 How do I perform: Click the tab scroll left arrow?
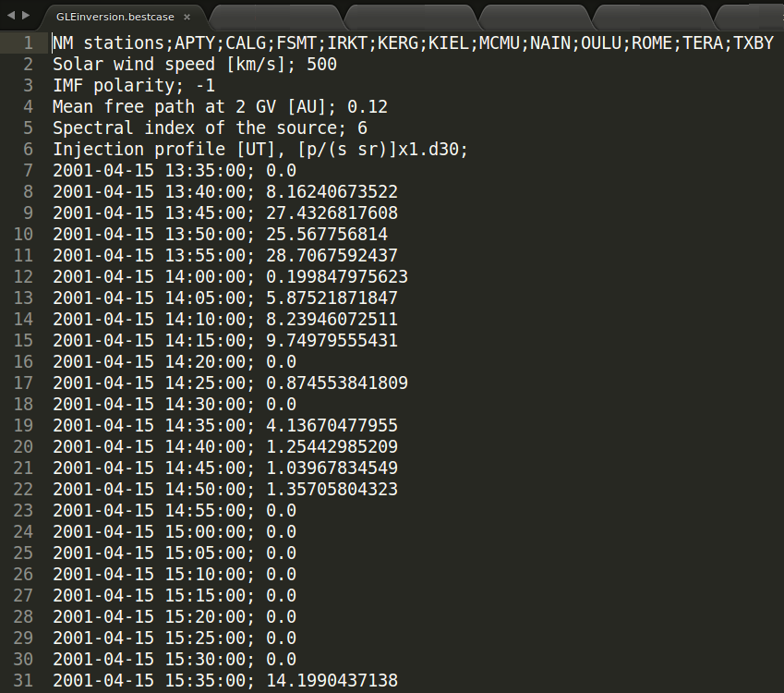click(10, 16)
